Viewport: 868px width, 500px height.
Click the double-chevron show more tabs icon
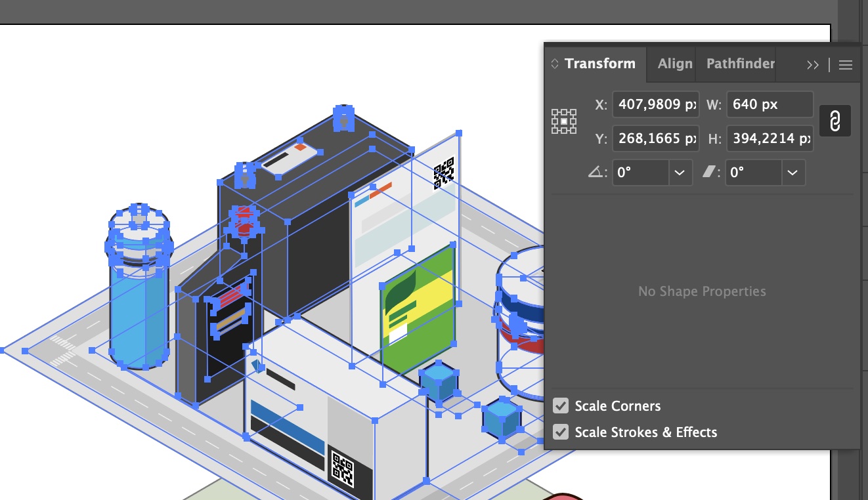pyautogui.click(x=813, y=64)
